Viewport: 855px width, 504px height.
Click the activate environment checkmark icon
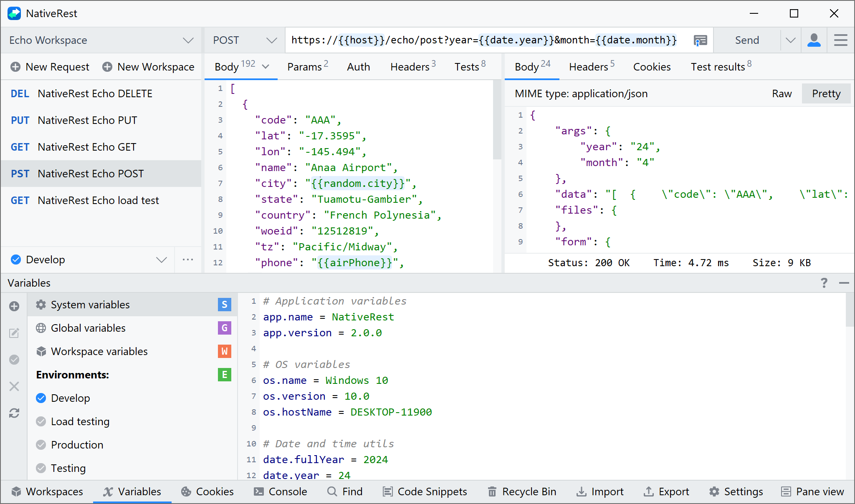(14, 360)
